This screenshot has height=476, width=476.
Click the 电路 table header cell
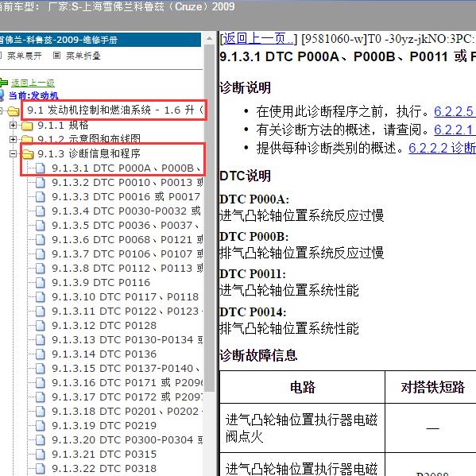point(302,387)
